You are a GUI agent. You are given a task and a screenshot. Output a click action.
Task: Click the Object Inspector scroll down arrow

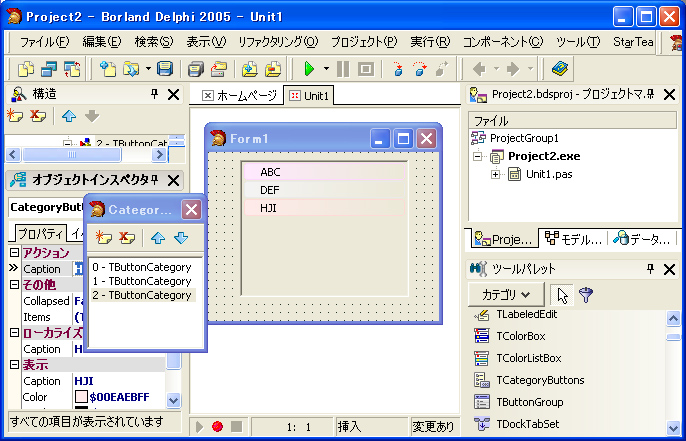(174, 400)
